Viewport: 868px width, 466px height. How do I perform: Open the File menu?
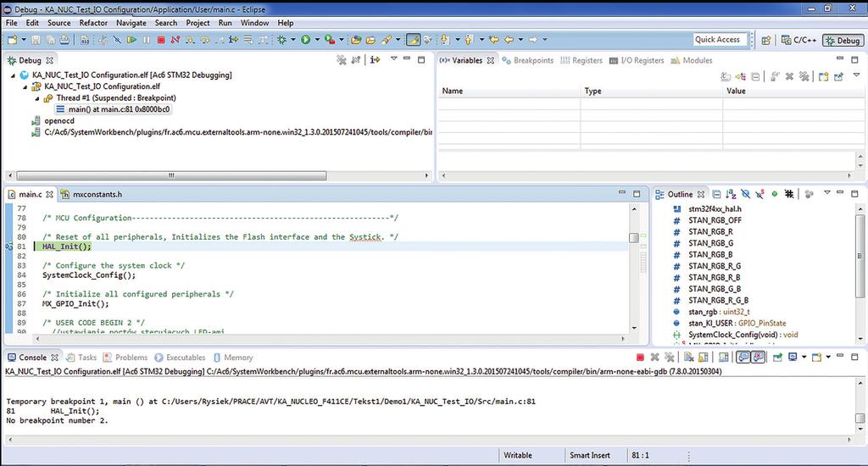12,23
